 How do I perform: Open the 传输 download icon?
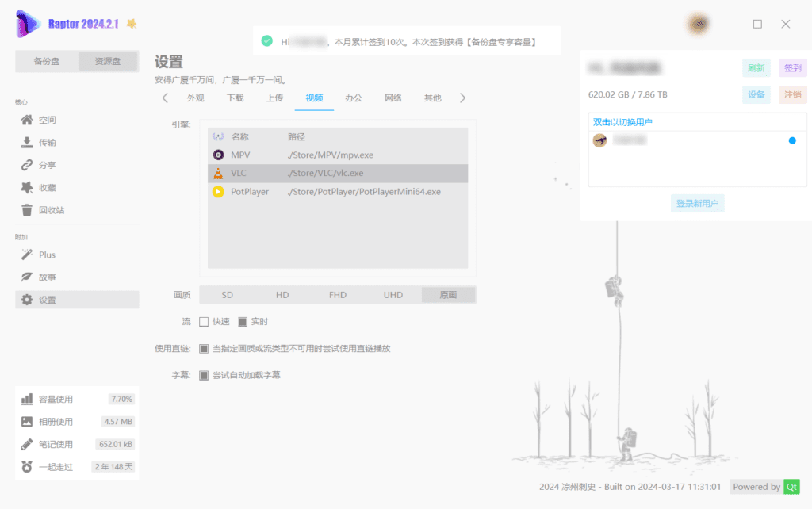(x=27, y=143)
